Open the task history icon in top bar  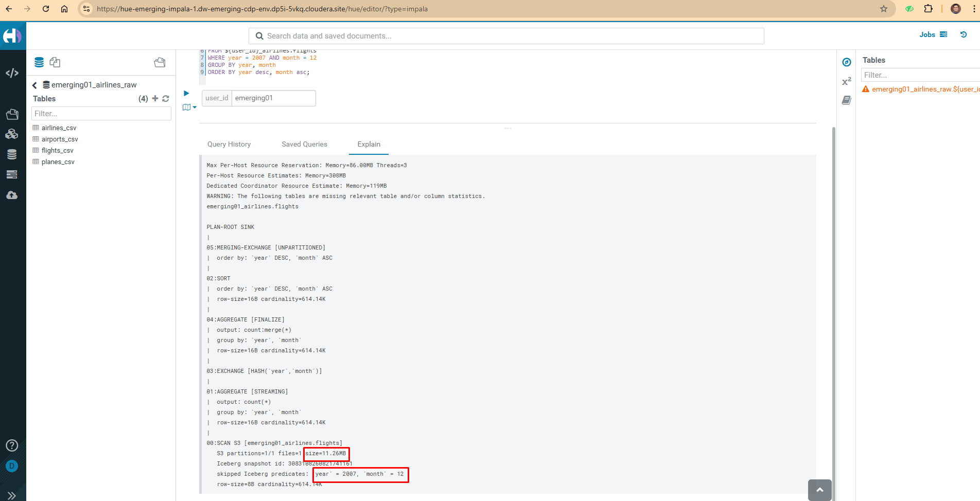pyautogui.click(x=964, y=34)
